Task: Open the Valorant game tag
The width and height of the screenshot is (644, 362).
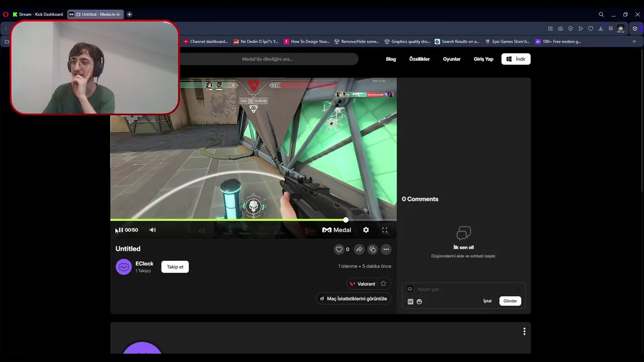Action: pos(362,284)
